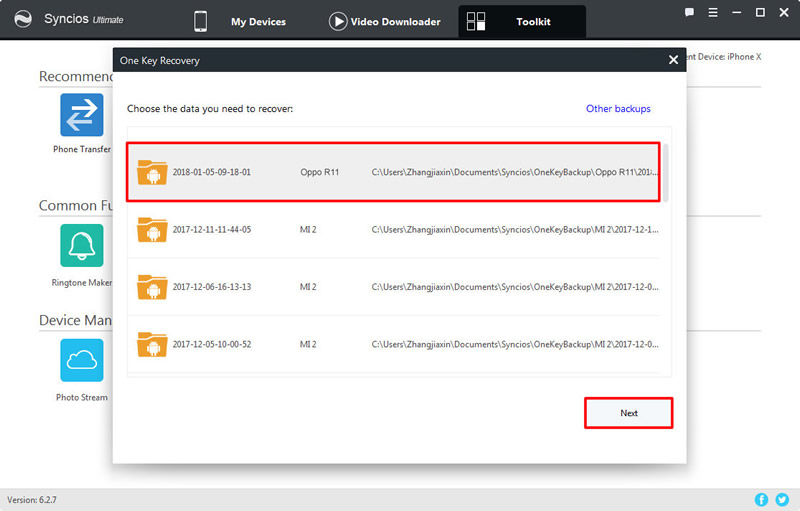Click folder icon of 2017-12-05-10-00-52 backup

point(152,344)
